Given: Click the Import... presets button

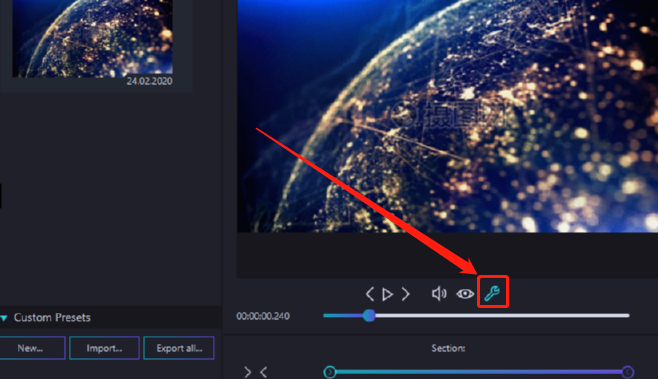Looking at the screenshot, I should pyautogui.click(x=104, y=348).
